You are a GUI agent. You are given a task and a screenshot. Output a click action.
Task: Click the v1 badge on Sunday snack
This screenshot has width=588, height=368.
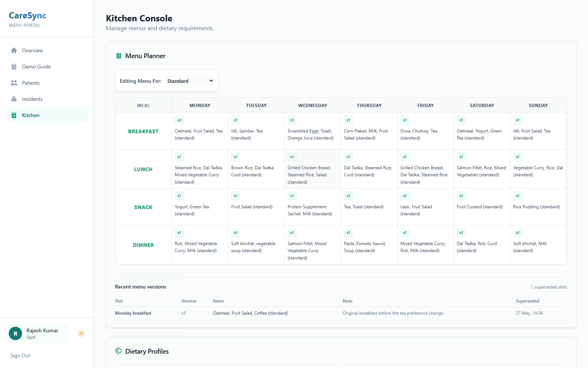(x=517, y=196)
